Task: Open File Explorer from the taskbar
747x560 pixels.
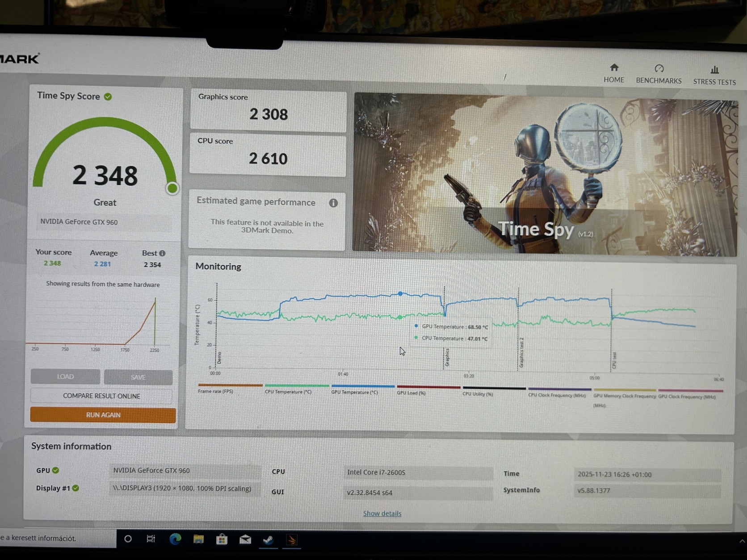Action: click(198, 539)
